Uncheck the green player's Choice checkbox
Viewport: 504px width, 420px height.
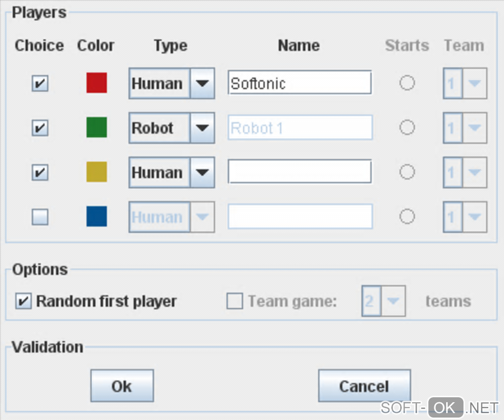point(40,128)
